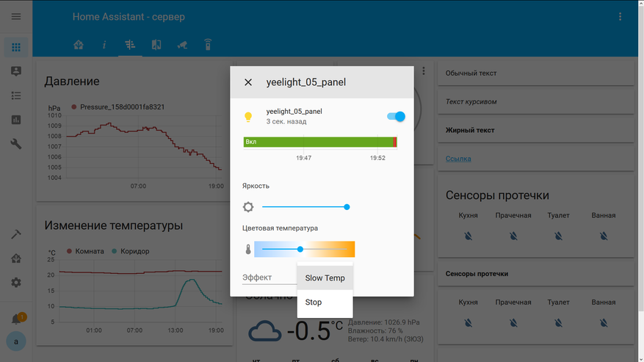Click the cloudy weather icon
The height and width of the screenshot is (362, 644).
(265, 331)
